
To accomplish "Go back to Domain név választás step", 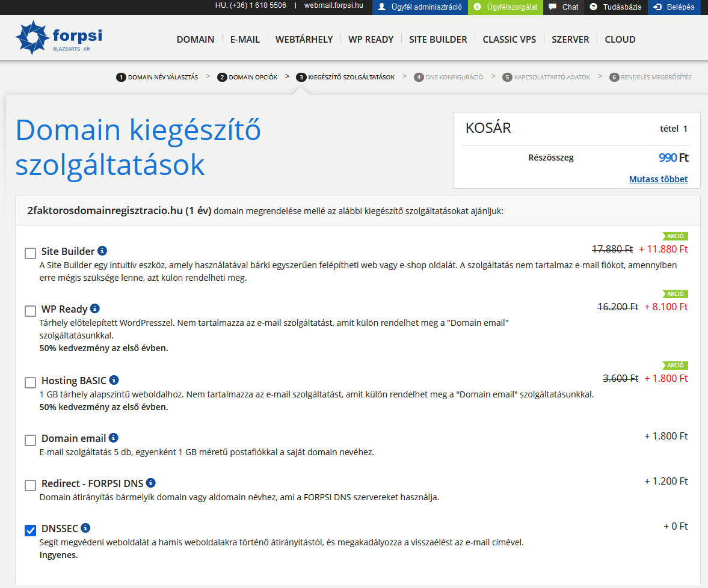I will pyautogui.click(x=163, y=77).
